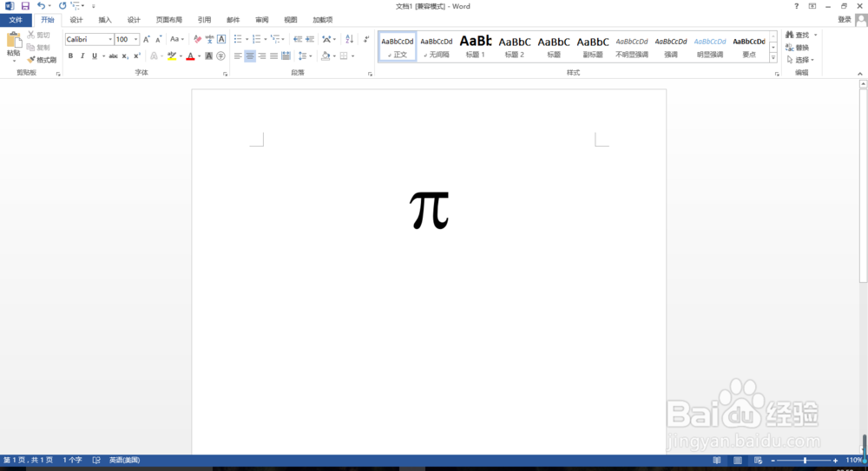868x471 pixels.
Task: Expand the styles gallery more arrow
Action: pyautogui.click(x=773, y=57)
